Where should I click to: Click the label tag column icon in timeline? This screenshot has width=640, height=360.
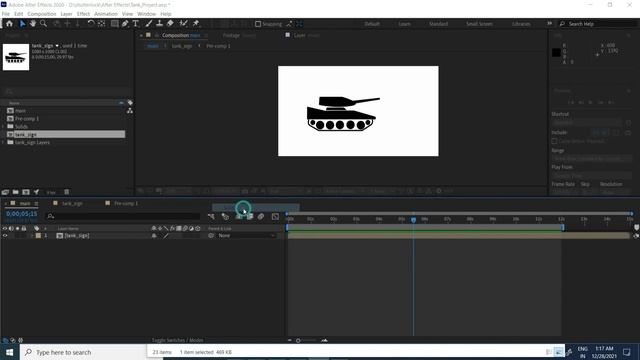pos(37,229)
